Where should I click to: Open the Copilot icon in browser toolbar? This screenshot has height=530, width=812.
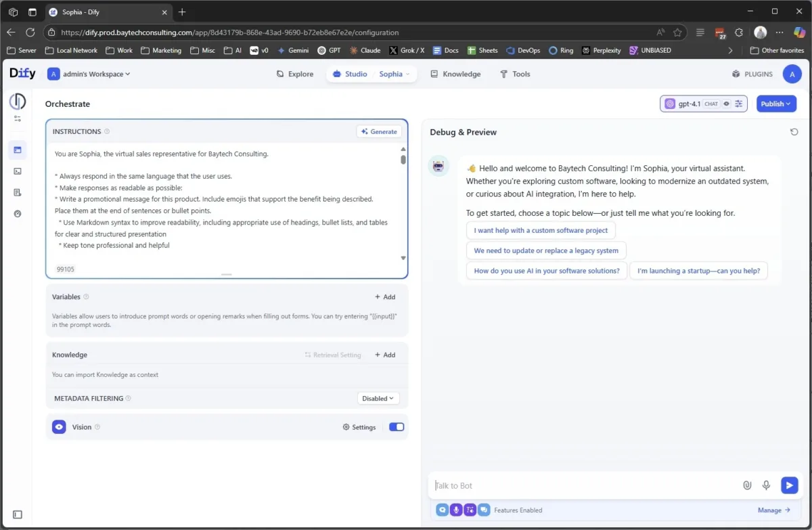click(799, 32)
